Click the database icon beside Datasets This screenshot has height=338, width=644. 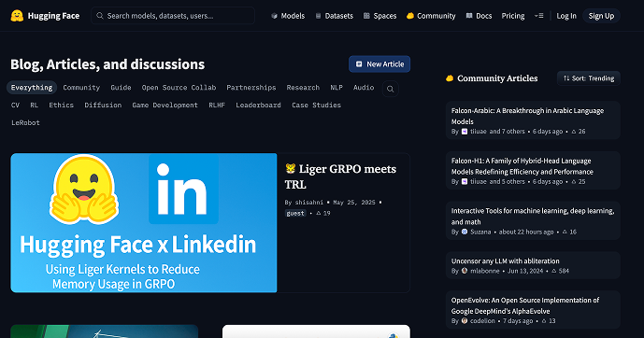(x=318, y=16)
